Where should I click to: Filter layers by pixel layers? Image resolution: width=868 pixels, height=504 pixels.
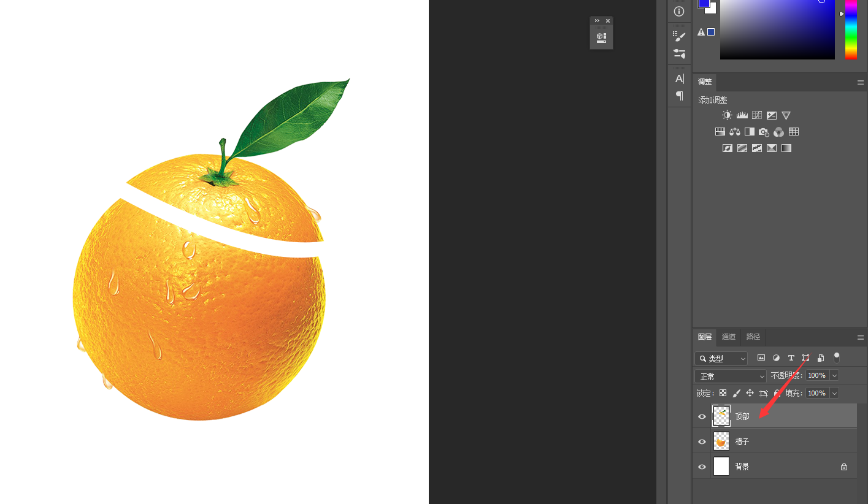[761, 358]
